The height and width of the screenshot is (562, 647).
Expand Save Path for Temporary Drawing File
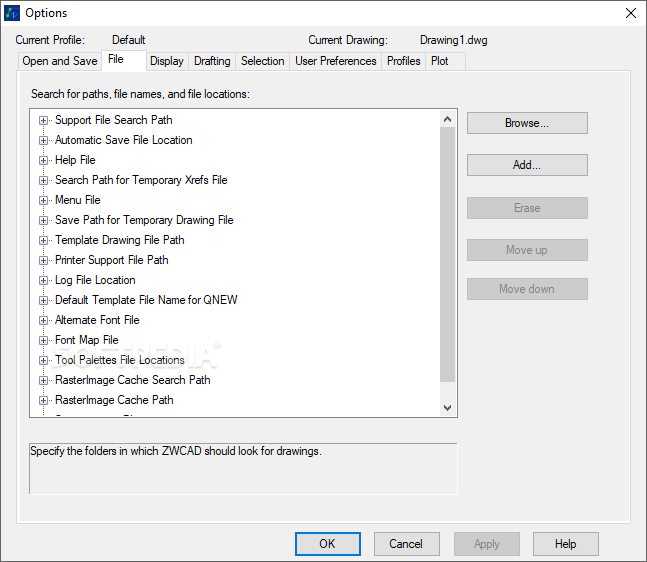[43, 220]
